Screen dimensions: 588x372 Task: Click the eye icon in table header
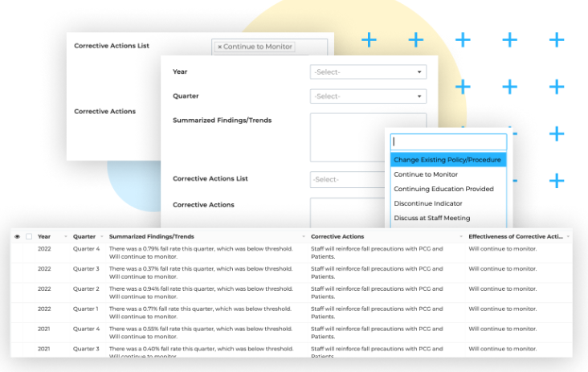pyautogui.click(x=18, y=237)
